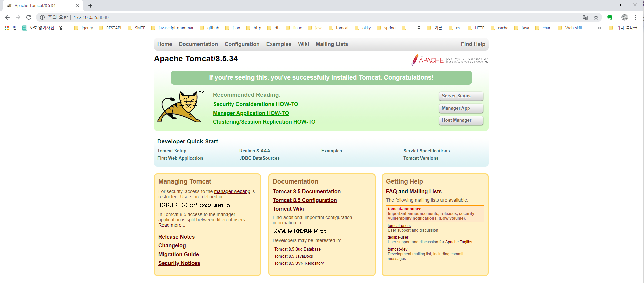Click the Manager App button
Viewport: 644px width, 283px height.
click(461, 108)
